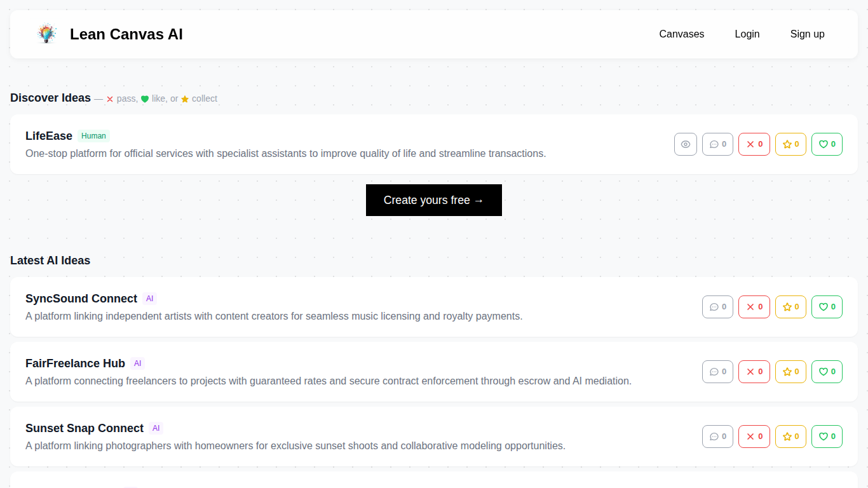Open the Lean Canvas AI home title

[126, 34]
